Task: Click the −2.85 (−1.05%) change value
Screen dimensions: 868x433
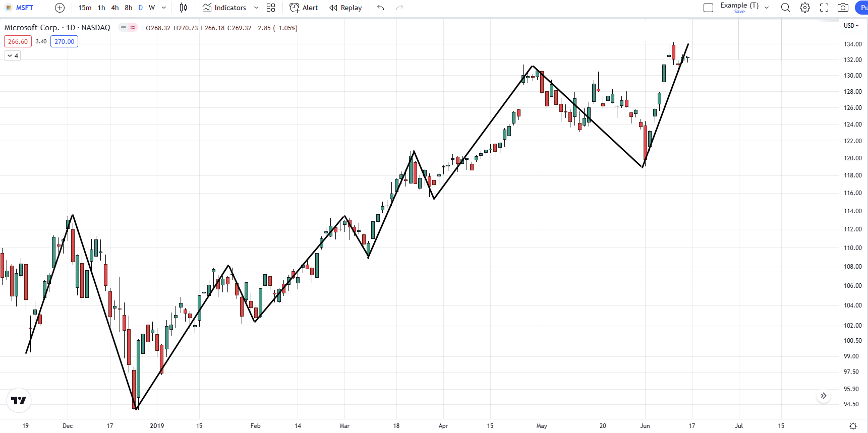Action: (x=276, y=28)
